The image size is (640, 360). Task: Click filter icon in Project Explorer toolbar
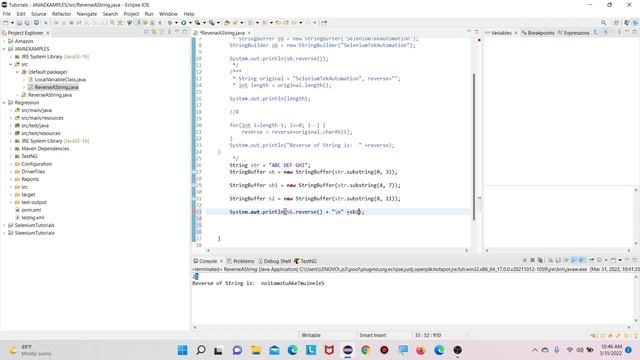point(161,32)
